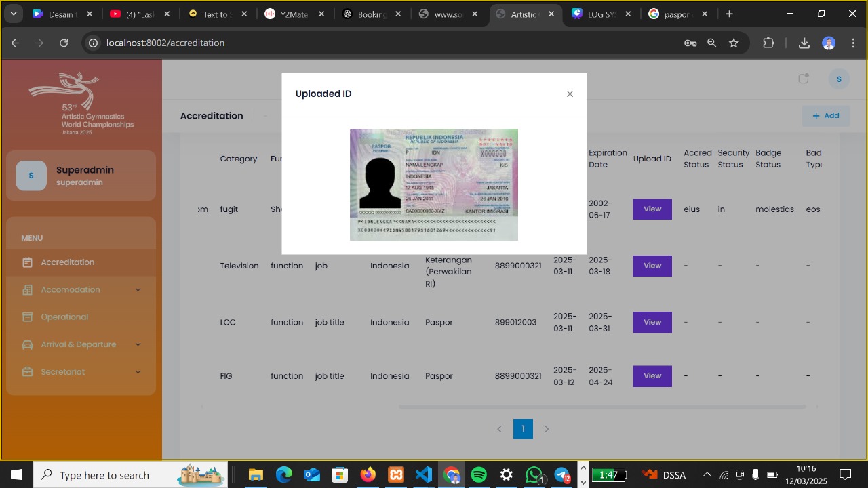
Task: Click the Add accreditation button
Action: (825, 116)
